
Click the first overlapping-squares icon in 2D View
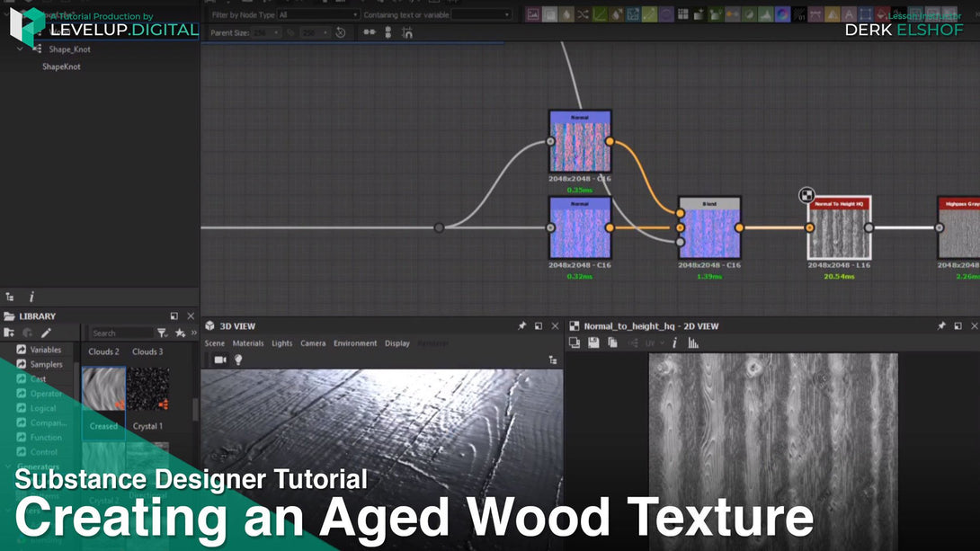click(x=575, y=342)
